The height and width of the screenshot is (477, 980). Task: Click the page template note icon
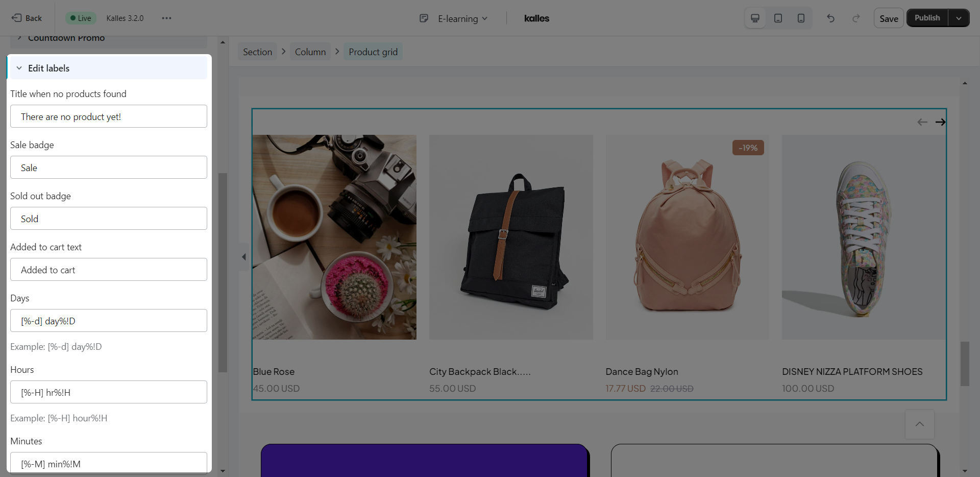coord(424,18)
